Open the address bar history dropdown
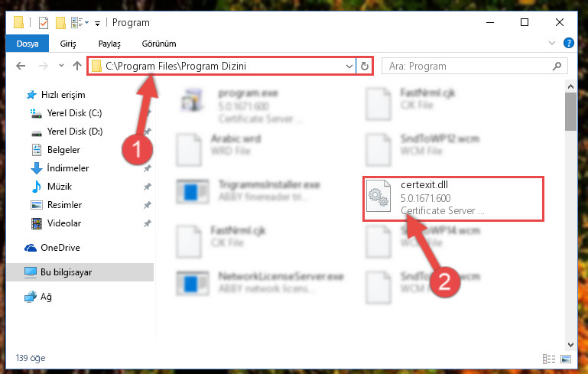588x374 pixels. [349, 67]
